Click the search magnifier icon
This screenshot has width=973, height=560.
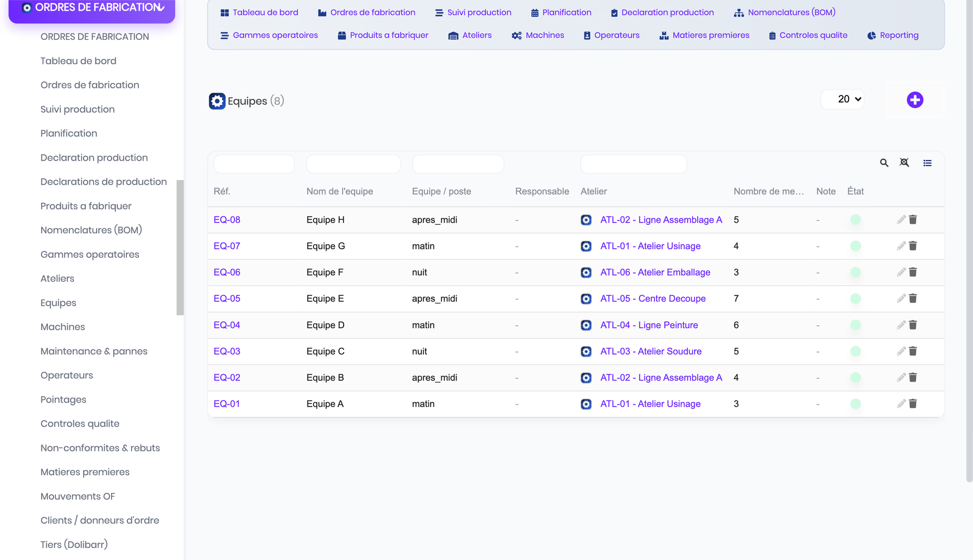[x=884, y=163]
